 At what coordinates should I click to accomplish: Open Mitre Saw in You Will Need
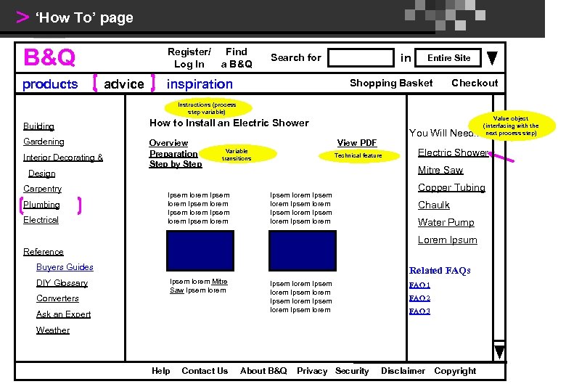pyautogui.click(x=440, y=170)
